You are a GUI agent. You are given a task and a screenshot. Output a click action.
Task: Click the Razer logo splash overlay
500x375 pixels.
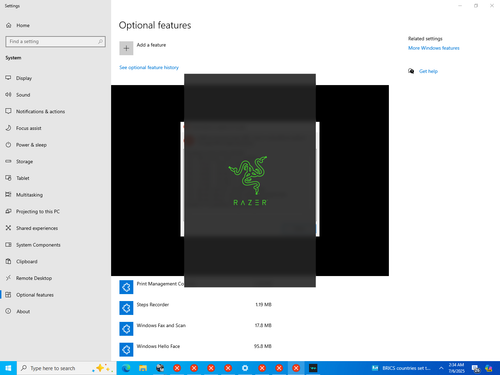250,180
